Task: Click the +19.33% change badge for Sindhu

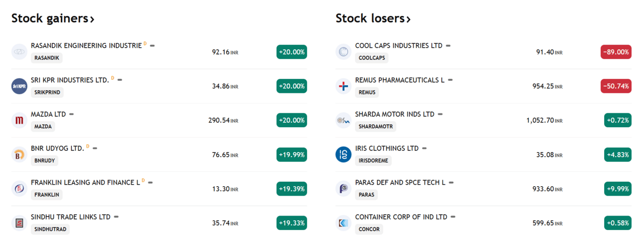Action: click(x=292, y=223)
